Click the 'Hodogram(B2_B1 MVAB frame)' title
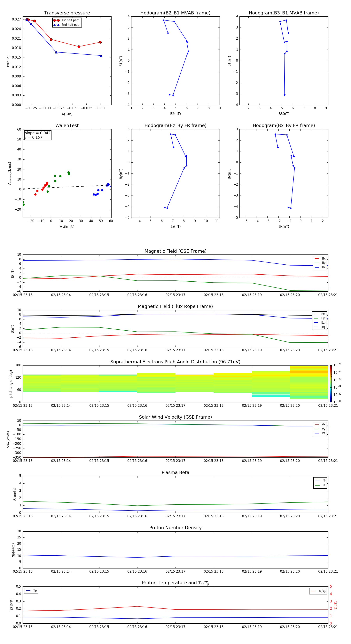 click(x=175, y=13)
